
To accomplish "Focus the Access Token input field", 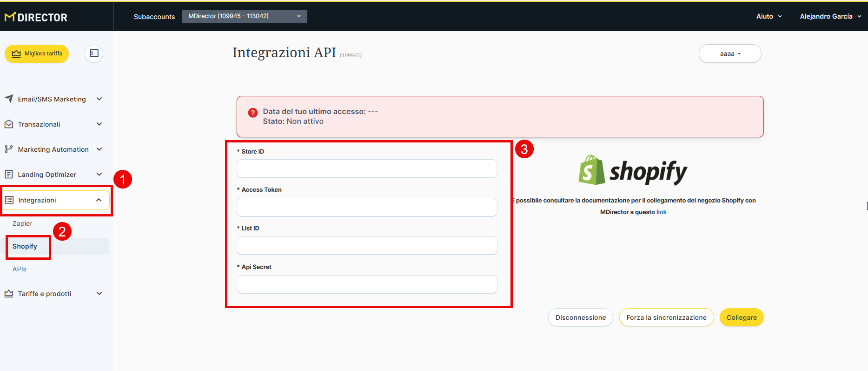I will point(367,207).
